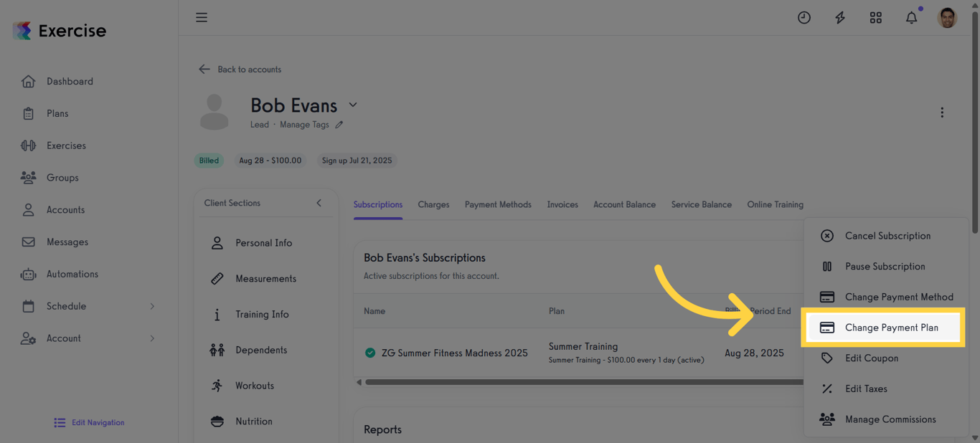The width and height of the screenshot is (980, 443).
Task: Click Aug 28 - $100.00 badge
Action: (270, 161)
